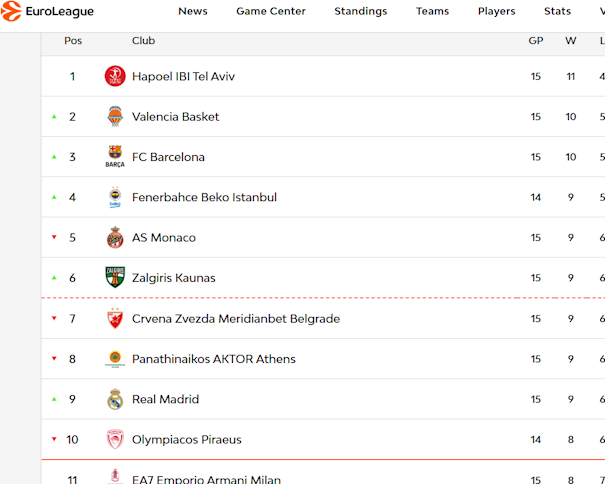This screenshot has height=484, width=605.
Task: Click the Olympiacos Piraeus logo
Action: tap(115, 440)
